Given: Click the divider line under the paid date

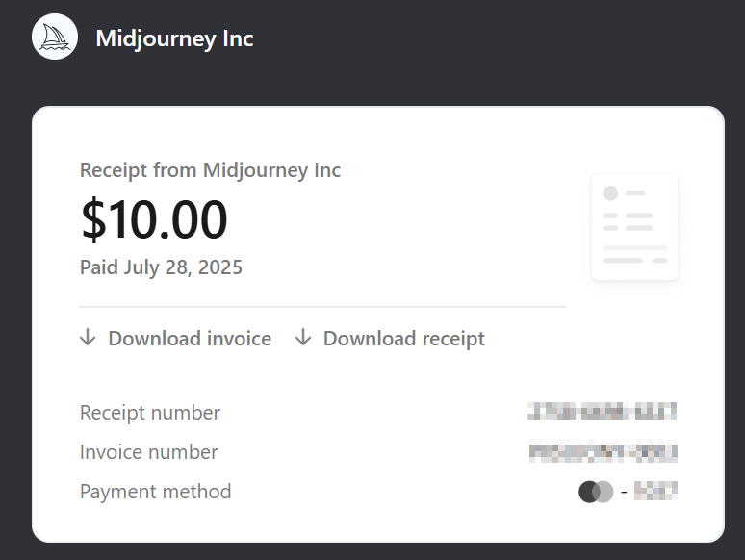Looking at the screenshot, I should [322, 307].
